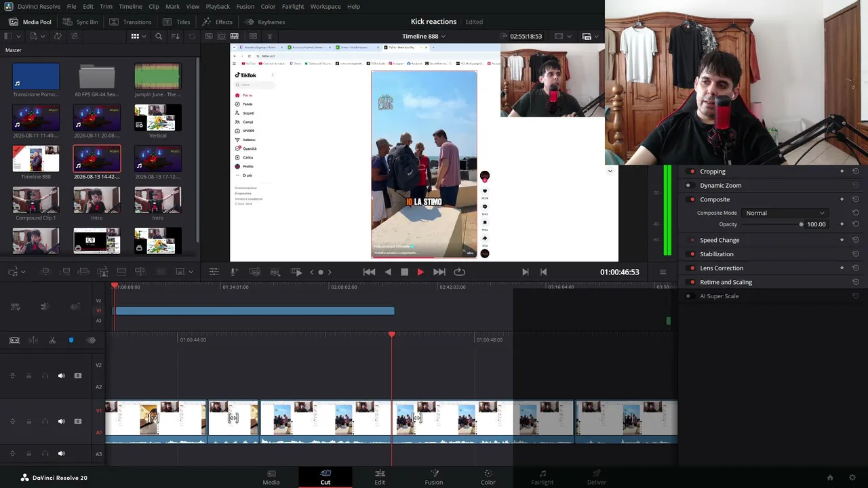
Task: Open the Fusion menu
Action: pos(245,6)
